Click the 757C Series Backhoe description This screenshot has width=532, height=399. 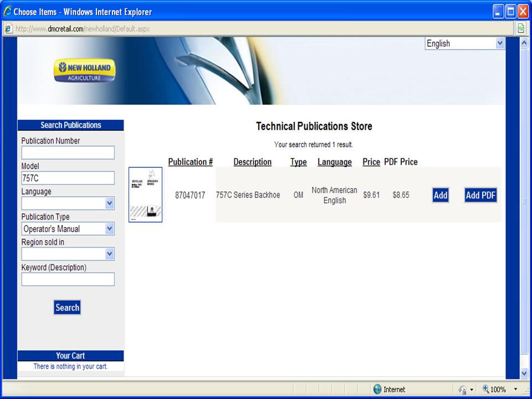pyautogui.click(x=248, y=195)
